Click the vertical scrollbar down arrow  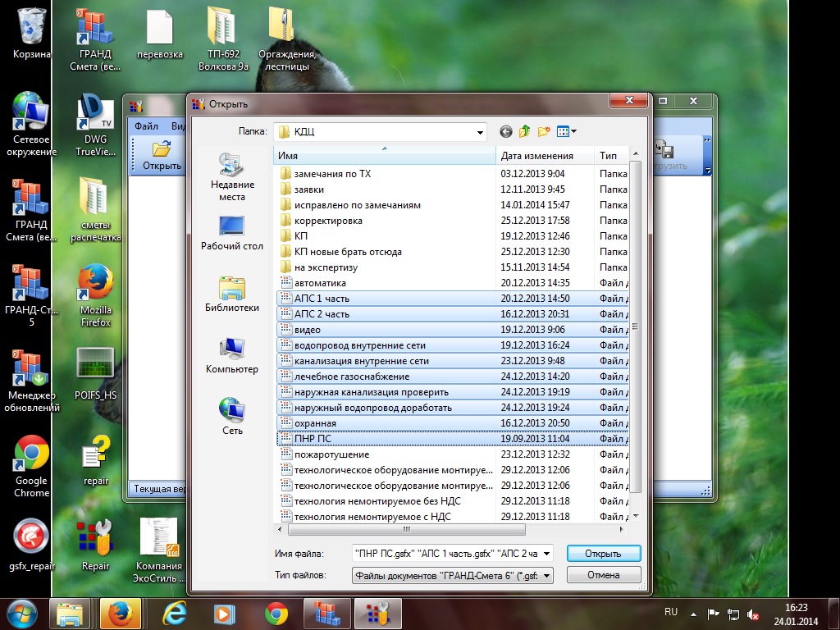636,516
